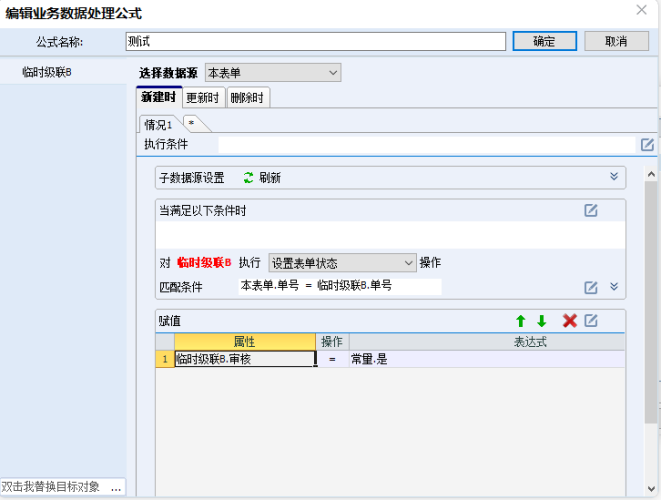Click the scrollbar up arrow
The width and height of the screenshot is (662, 501).
[651, 174]
